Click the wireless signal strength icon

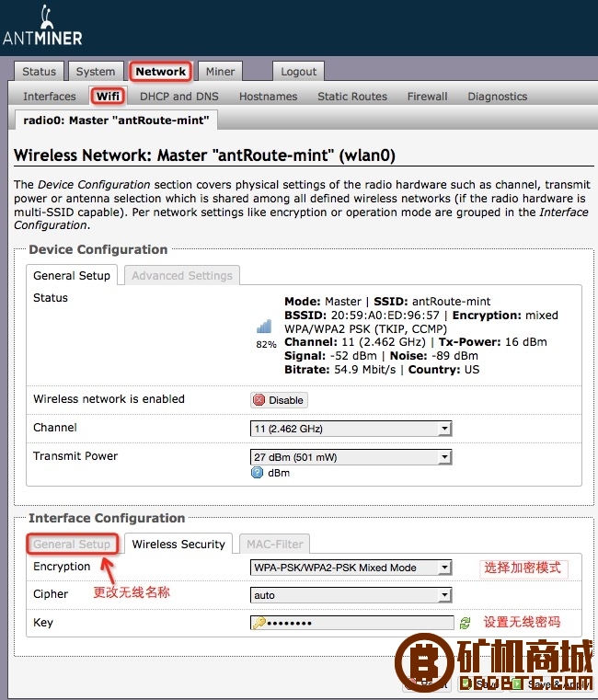(x=264, y=327)
